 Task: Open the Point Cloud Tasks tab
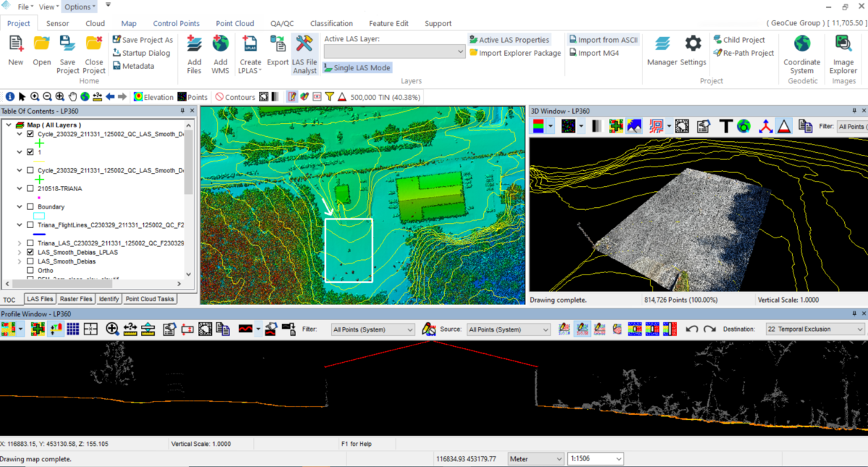point(150,298)
